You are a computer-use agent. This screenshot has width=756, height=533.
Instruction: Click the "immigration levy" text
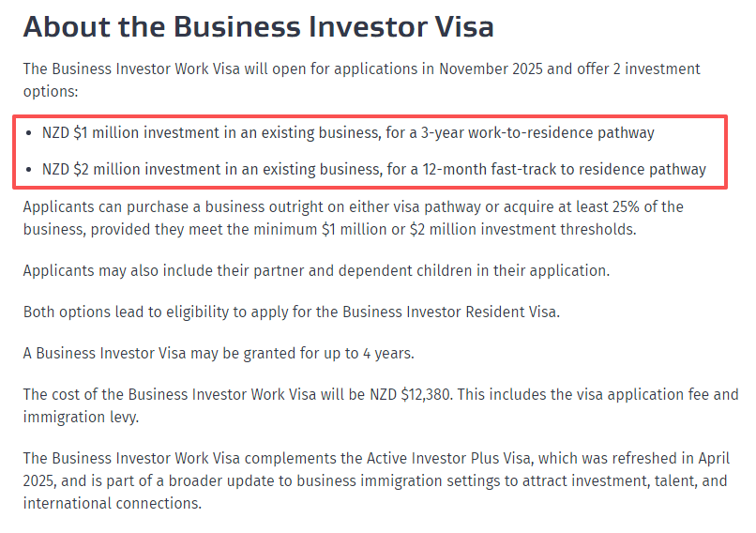[81, 415]
